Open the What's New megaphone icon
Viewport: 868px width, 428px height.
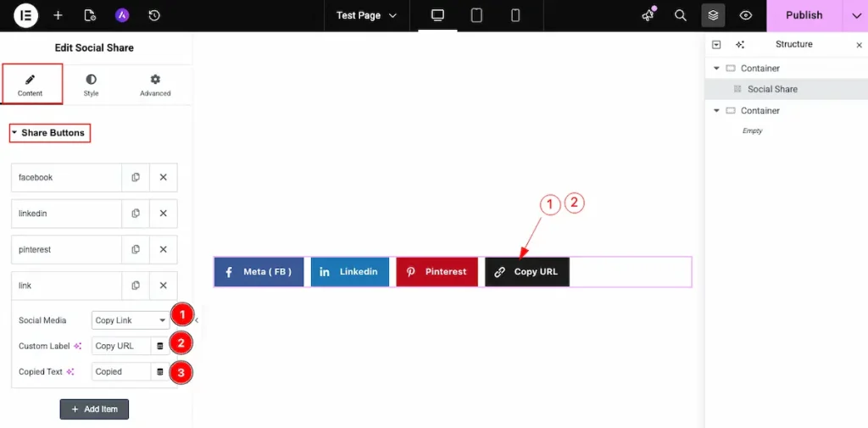click(x=648, y=15)
